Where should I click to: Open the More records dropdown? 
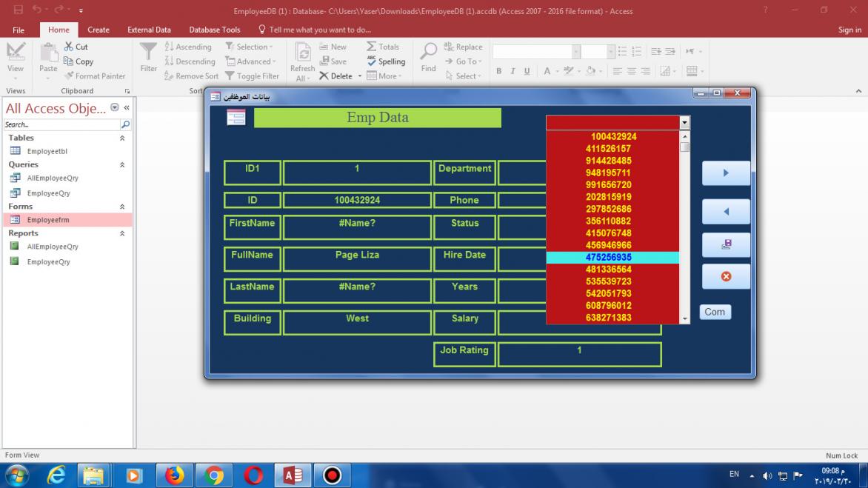point(384,76)
